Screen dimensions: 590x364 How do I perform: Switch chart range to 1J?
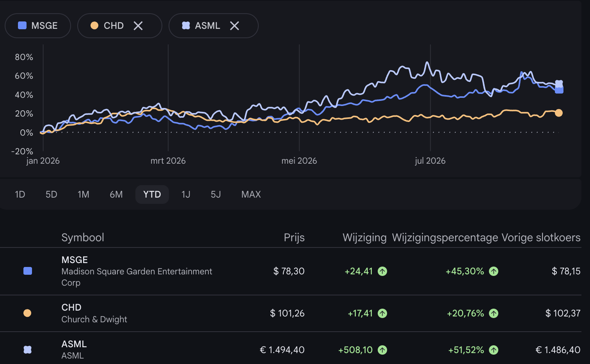coord(186,194)
